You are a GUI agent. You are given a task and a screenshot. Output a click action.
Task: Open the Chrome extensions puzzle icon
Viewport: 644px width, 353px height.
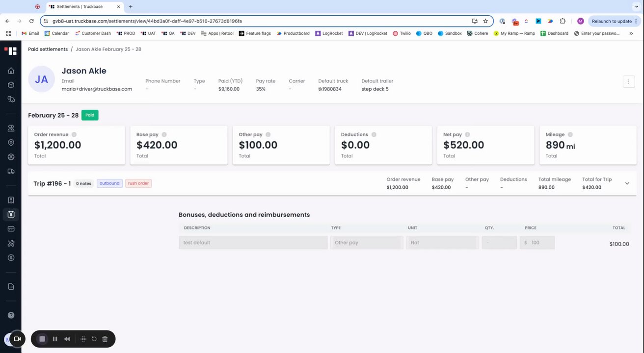(x=563, y=21)
